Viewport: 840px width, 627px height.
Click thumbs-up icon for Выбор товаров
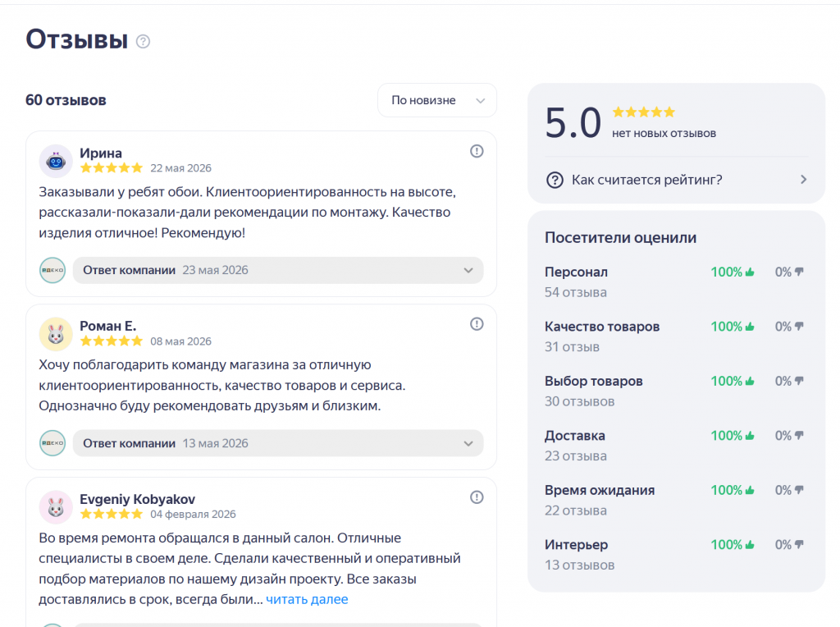tap(750, 381)
